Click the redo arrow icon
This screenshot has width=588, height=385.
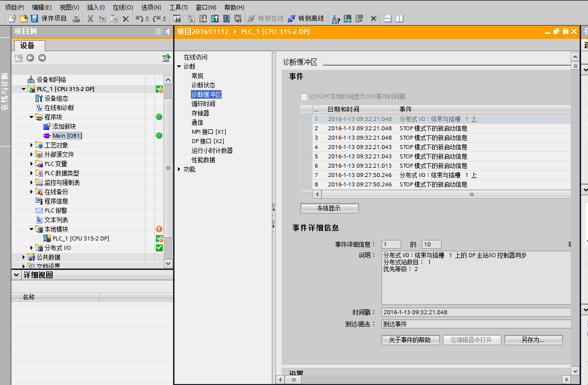tap(156, 18)
